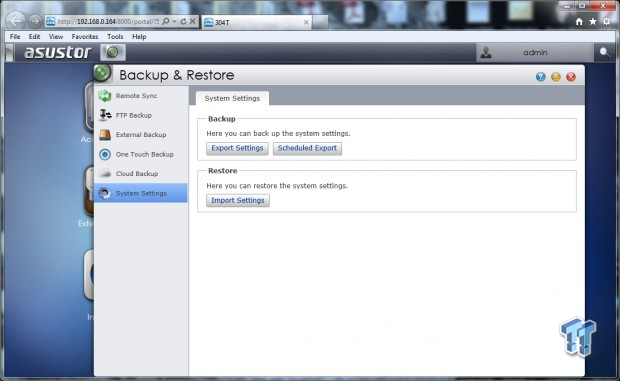
Task: Open External Backup section
Action: coord(141,135)
